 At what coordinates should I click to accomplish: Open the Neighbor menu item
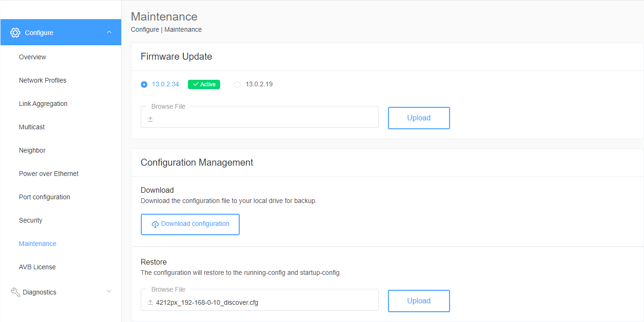pos(32,150)
